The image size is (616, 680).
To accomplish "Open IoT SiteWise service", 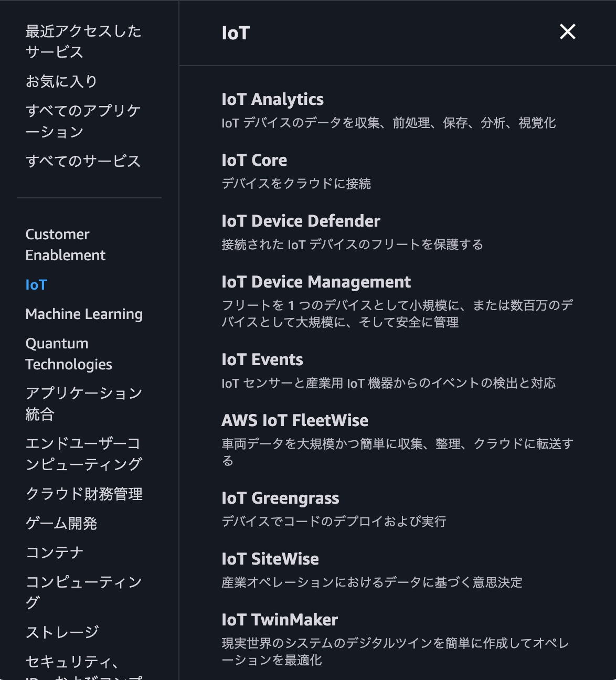I will tap(270, 559).
